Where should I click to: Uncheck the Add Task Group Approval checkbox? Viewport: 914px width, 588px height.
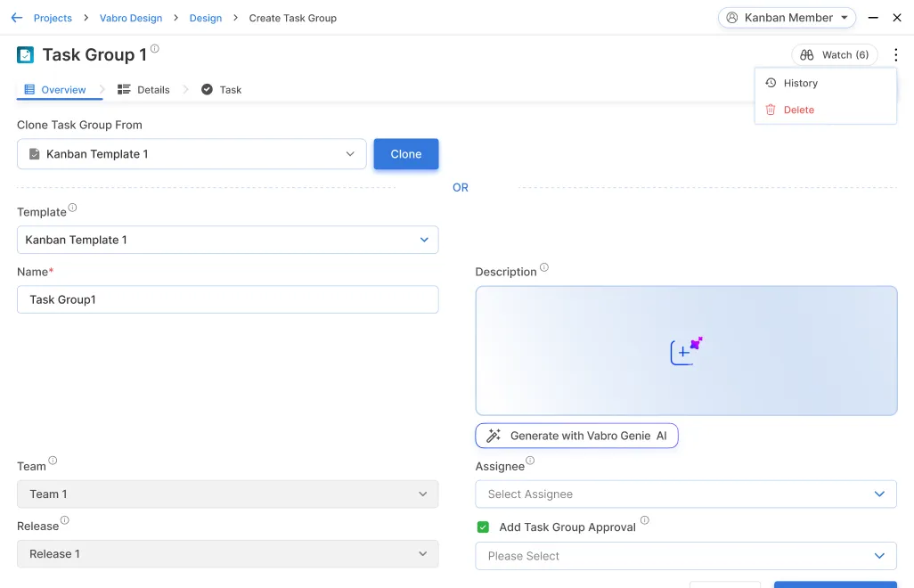483,527
